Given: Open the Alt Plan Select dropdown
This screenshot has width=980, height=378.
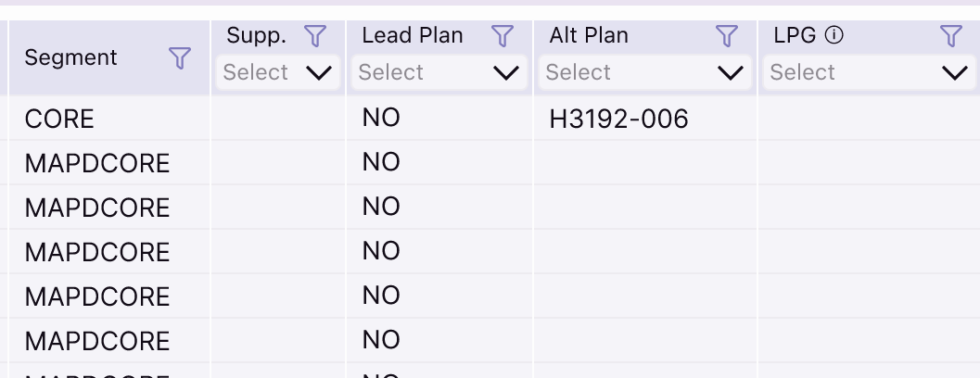Looking at the screenshot, I should 644,72.
